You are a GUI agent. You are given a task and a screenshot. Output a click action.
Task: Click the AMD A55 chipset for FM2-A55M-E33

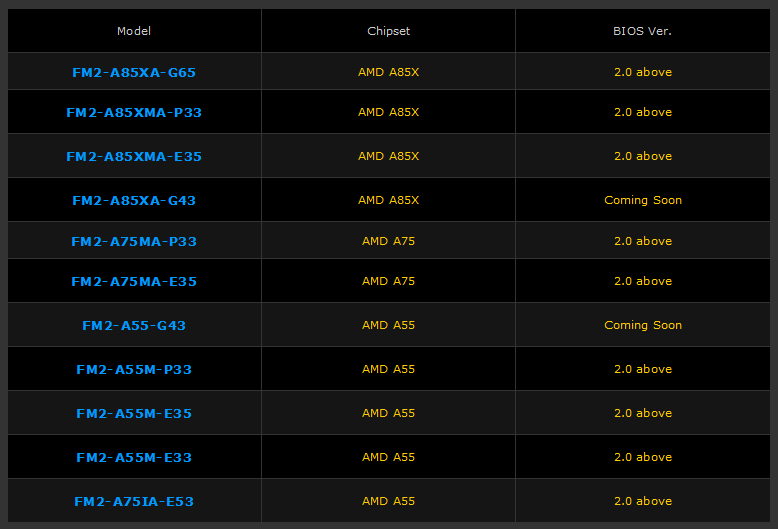[x=388, y=457]
